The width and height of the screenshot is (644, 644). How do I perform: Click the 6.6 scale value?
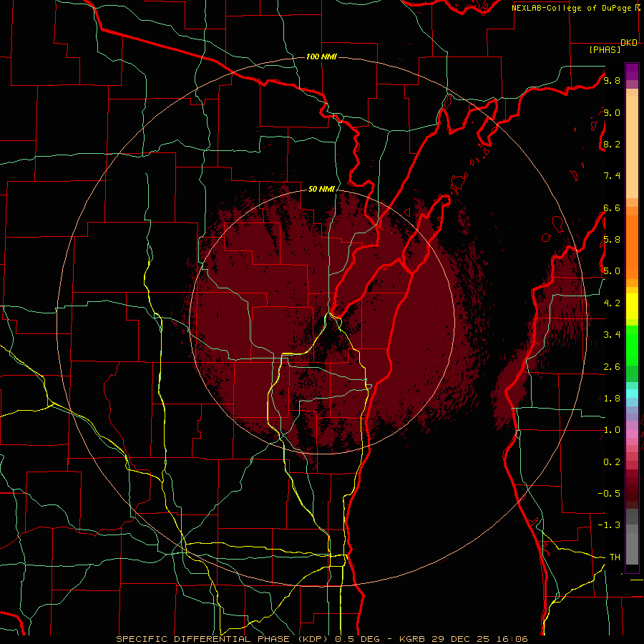[612, 208]
